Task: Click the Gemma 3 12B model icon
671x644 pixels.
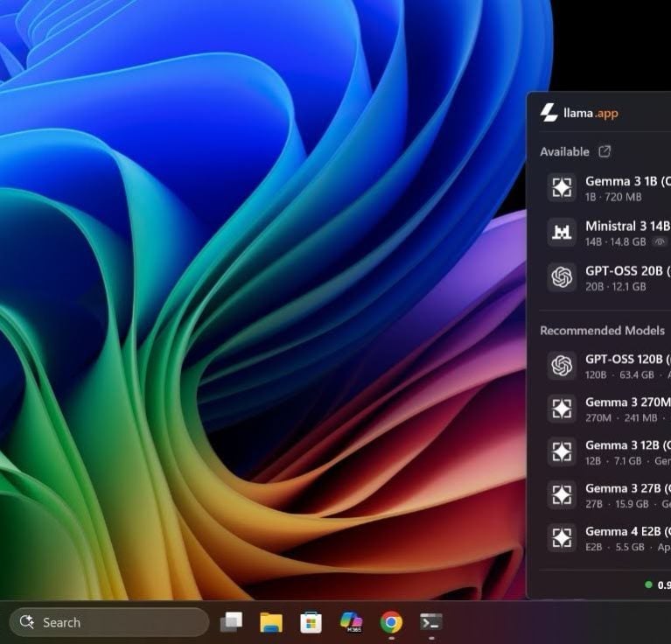Action: [562, 451]
